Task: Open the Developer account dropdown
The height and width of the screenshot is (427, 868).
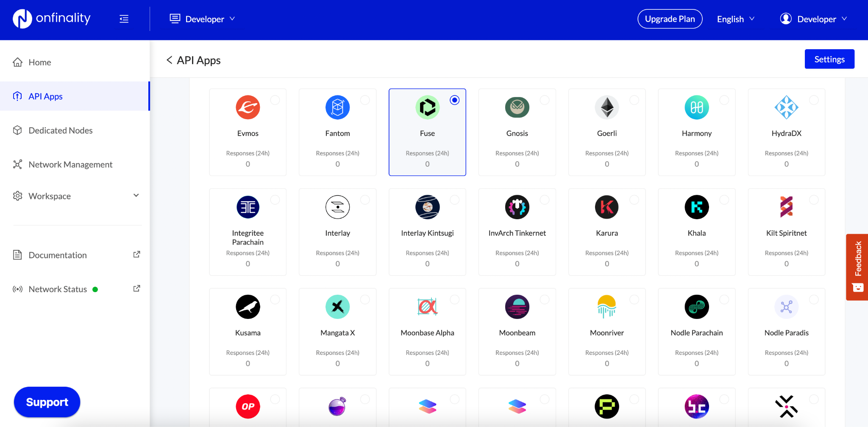Action: tap(814, 19)
